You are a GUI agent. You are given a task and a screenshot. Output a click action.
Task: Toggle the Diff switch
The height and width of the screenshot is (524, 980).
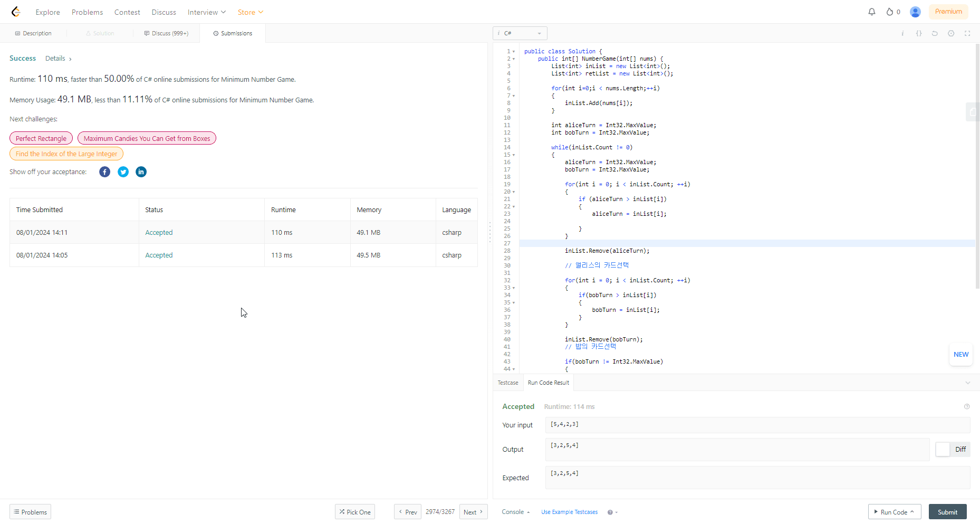pyautogui.click(x=953, y=449)
